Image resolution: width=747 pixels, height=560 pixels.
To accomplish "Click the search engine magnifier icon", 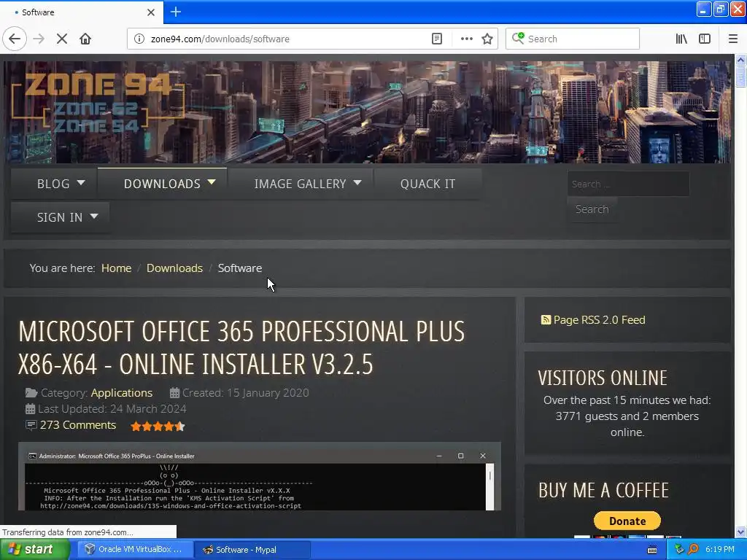I will [518, 38].
